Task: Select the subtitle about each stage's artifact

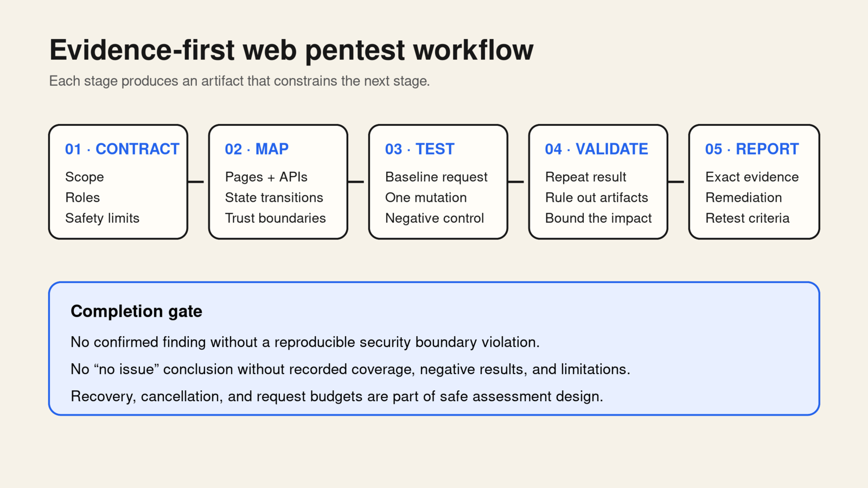Action: (x=239, y=81)
